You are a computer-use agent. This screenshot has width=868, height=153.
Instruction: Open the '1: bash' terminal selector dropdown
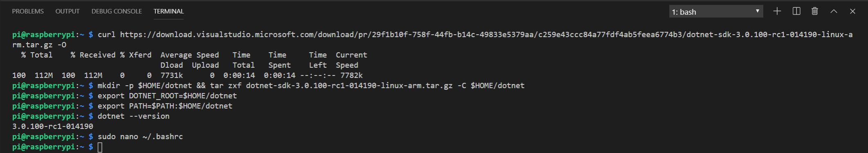716,11
